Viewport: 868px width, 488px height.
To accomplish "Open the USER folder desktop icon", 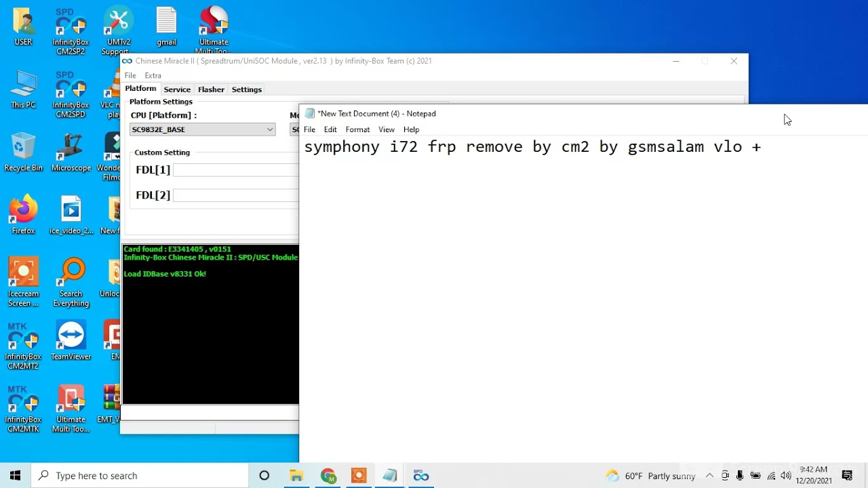I will coord(23,27).
